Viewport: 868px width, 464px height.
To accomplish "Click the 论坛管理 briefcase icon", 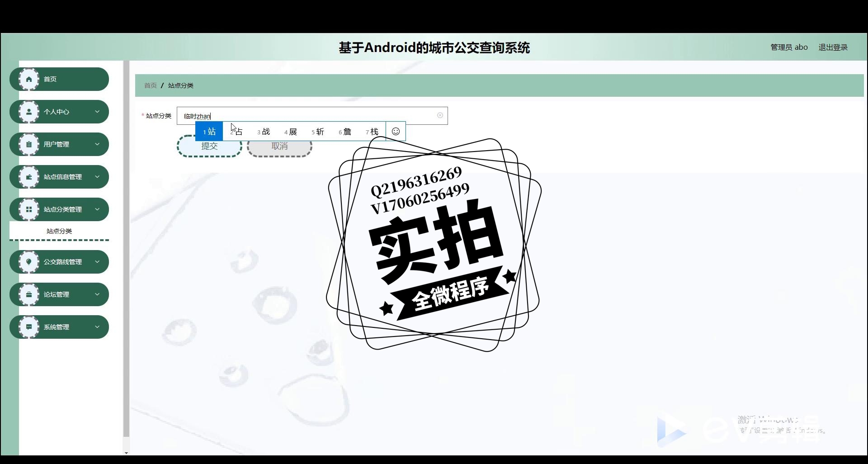I will pos(29,294).
